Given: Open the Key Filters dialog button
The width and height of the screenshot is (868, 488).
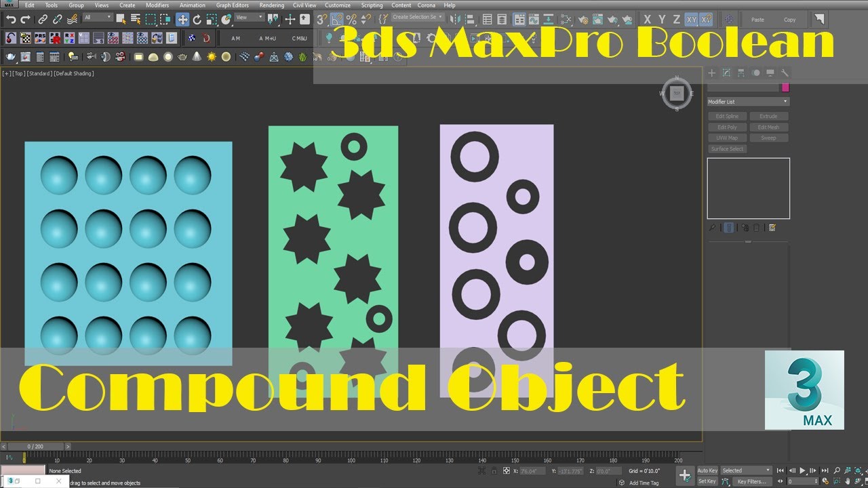Looking at the screenshot, I should 751,481.
